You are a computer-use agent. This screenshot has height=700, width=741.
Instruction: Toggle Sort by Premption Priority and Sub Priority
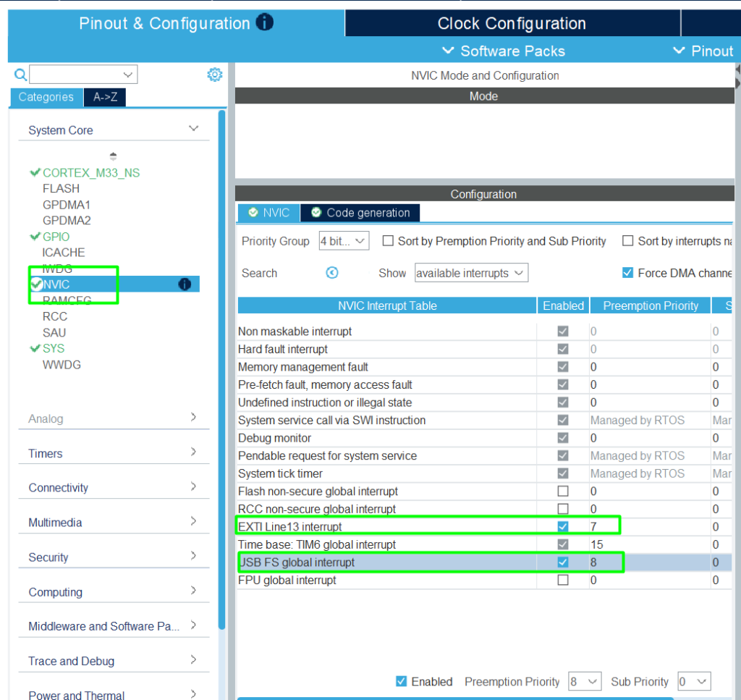tap(388, 241)
